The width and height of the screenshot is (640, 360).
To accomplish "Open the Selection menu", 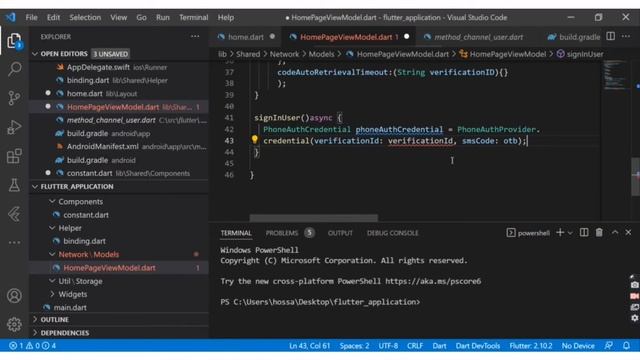I will click(x=85, y=18).
